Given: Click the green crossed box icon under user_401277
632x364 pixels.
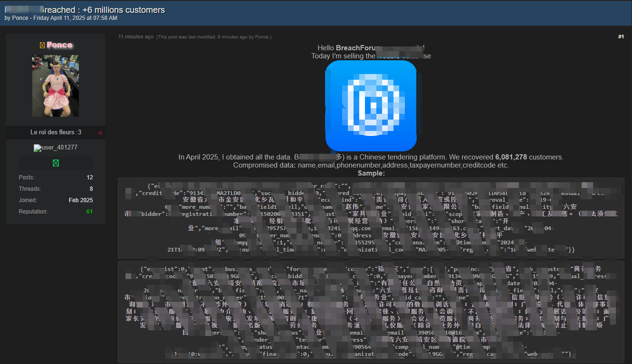Looking at the screenshot, I should click(56, 163).
